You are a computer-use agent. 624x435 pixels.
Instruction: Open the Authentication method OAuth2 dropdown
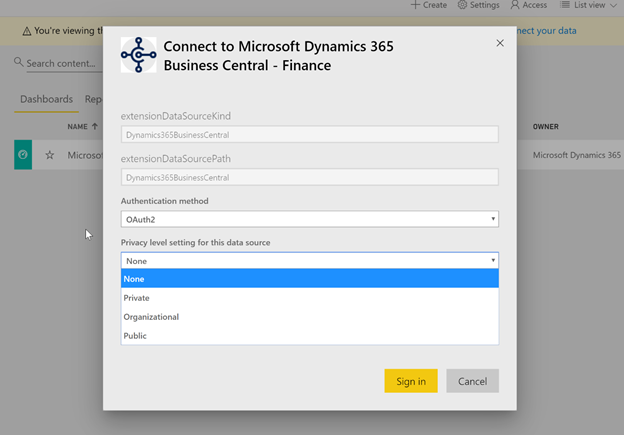coord(310,219)
